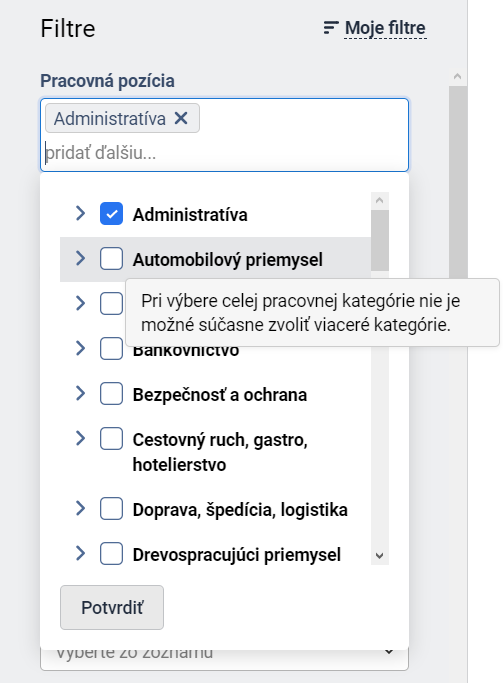Expand the Drevospracujúci priemysel chevron

(81, 554)
